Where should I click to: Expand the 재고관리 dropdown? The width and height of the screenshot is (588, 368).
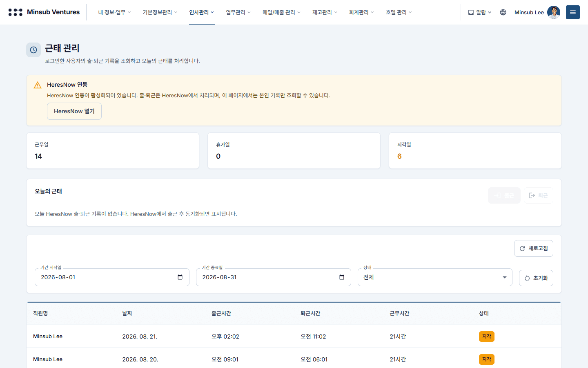click(325, 12)
